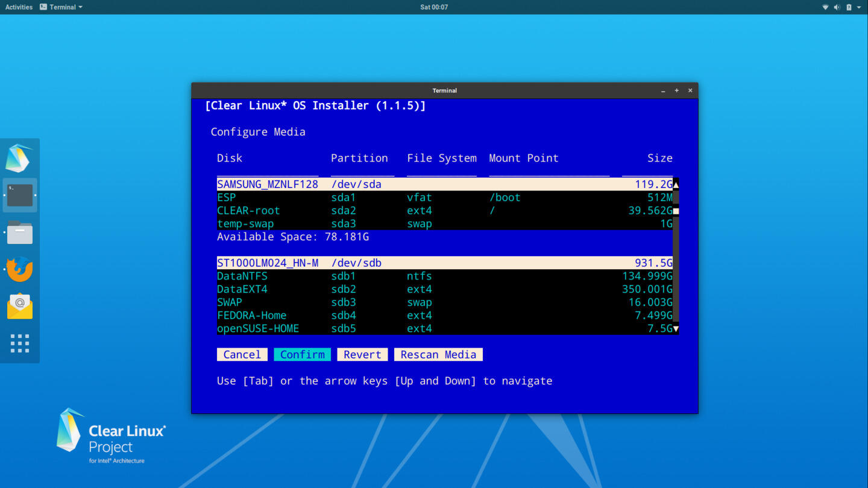Show all applications grid icon
Viewport: 868px width, 488px height.
click(x=20, y=343)
